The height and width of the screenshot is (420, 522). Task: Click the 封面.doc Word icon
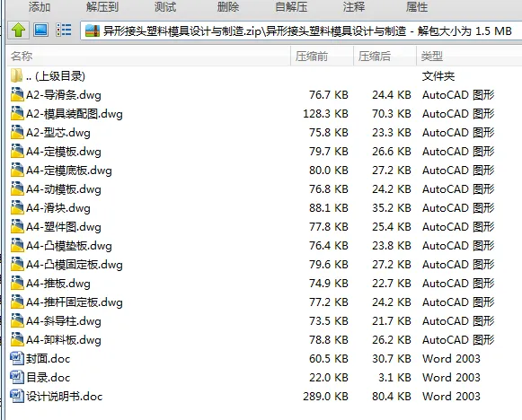17,358
